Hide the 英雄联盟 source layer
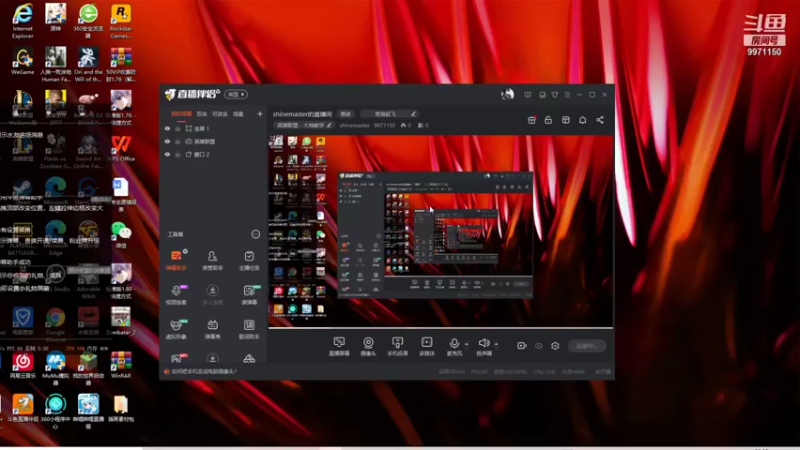 (167, 141)
